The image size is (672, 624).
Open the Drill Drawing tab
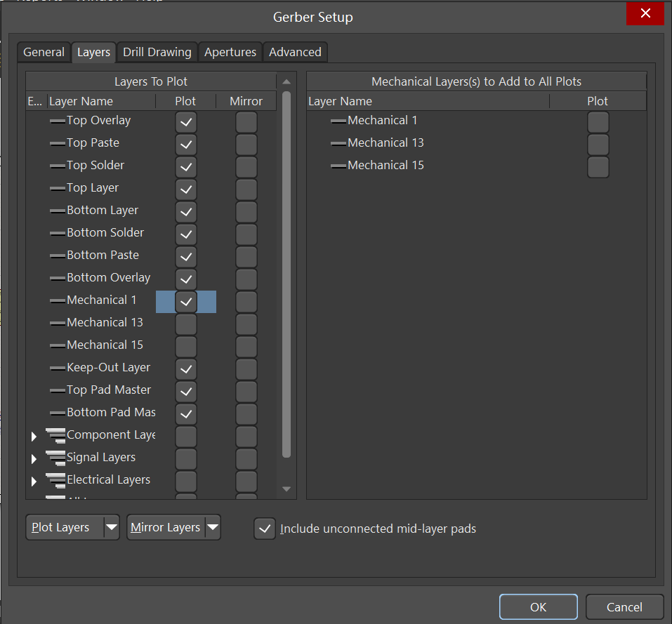(157, 52)
